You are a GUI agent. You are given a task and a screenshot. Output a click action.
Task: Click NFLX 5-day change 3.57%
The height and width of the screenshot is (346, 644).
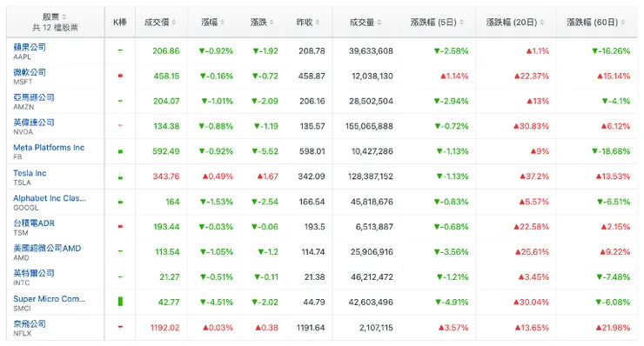(x=453, y=328)
